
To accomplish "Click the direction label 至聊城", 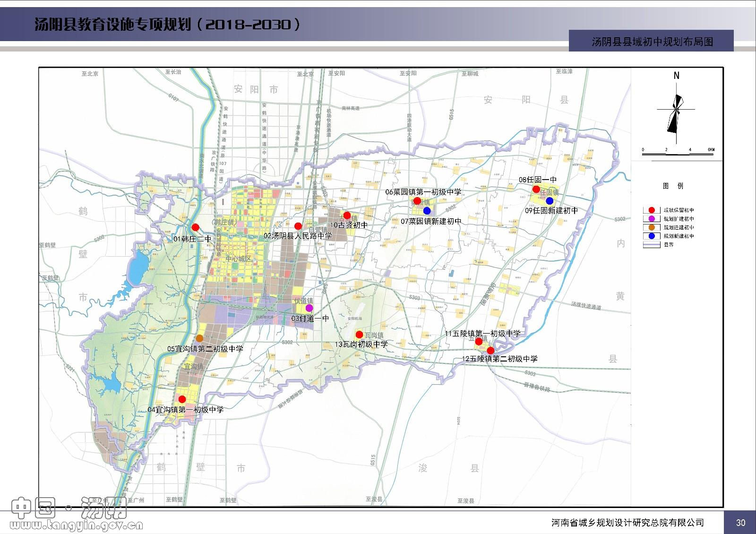I will 470,74.
